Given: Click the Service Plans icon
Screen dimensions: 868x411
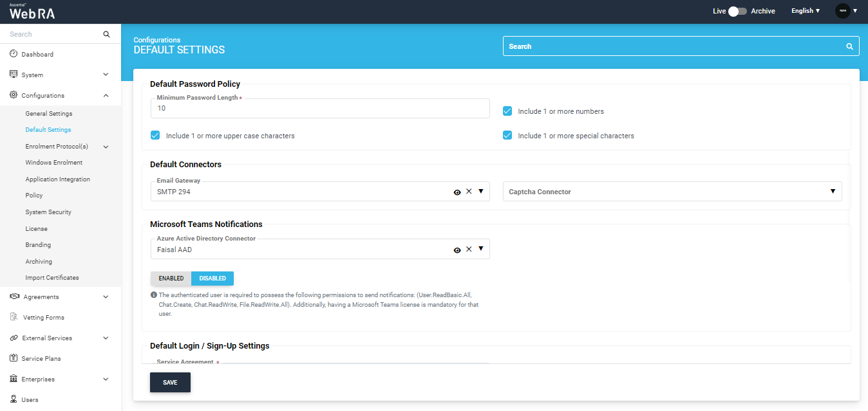Looking at the screenshot, I should click(x=14, y=358).
